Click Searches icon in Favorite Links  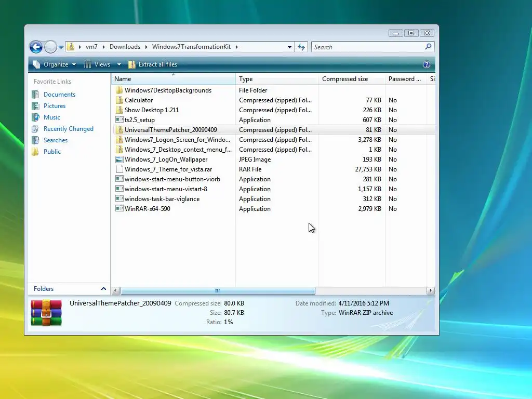coord(35,140)
